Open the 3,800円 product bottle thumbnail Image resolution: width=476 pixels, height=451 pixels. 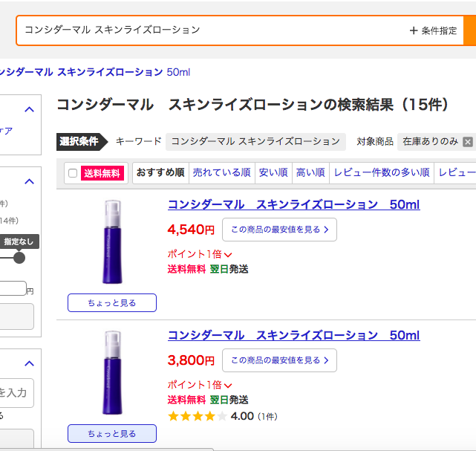(112, 373)
